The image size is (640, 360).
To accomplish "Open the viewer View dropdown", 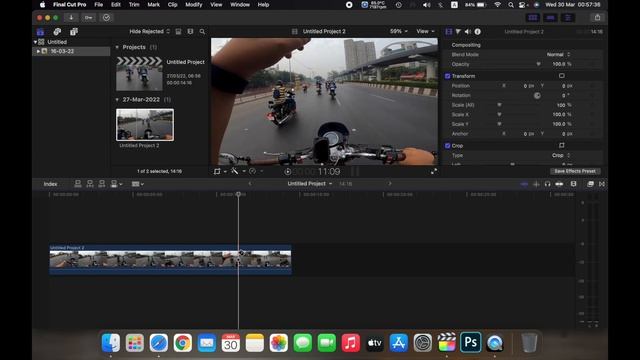I will pos(425,31).
